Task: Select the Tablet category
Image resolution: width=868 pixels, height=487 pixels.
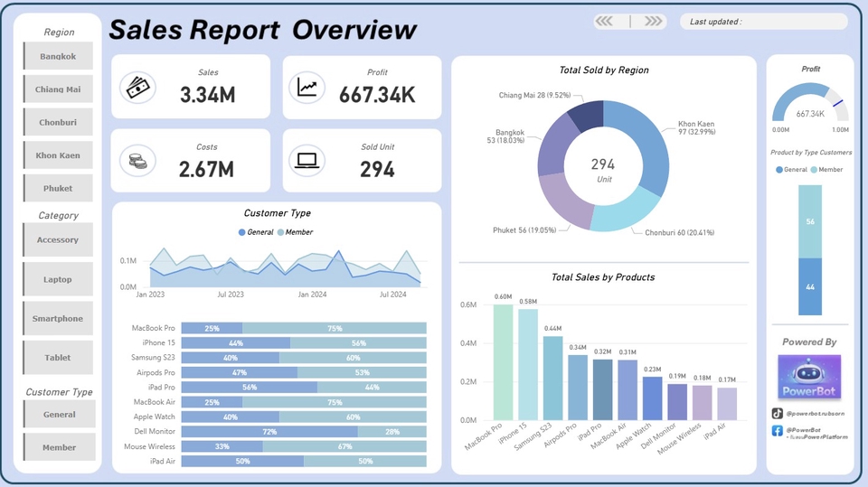Action: click(x=58, y=358)
